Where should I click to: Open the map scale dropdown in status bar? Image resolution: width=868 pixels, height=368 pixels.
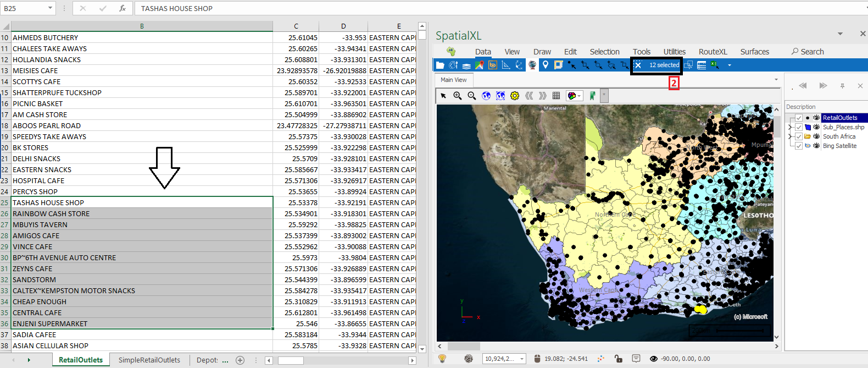522,359
